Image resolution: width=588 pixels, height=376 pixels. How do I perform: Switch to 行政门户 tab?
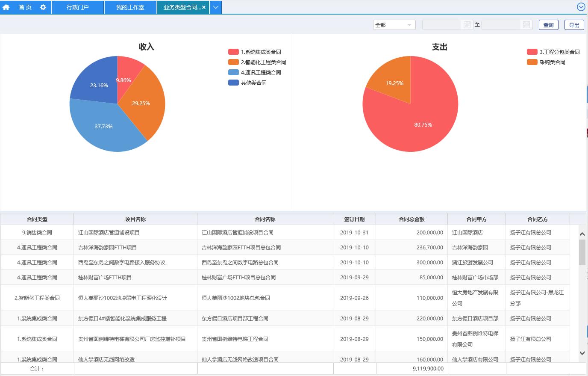[78, 7]
